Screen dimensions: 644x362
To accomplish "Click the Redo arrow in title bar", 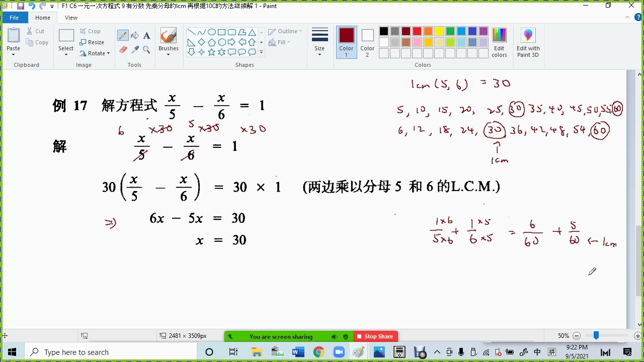I will pos(42,6).
